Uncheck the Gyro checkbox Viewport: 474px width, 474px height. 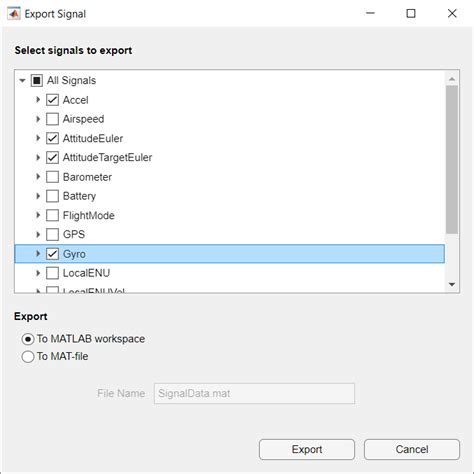[52, 254]
